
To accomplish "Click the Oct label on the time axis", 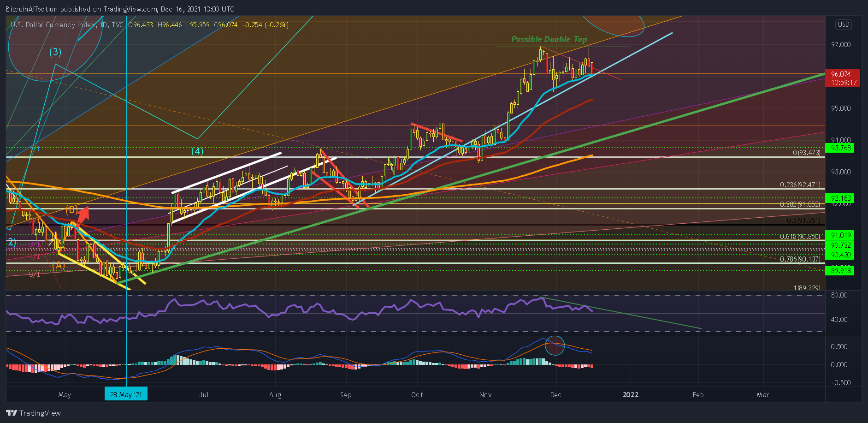I will click(x=417, y=395).
